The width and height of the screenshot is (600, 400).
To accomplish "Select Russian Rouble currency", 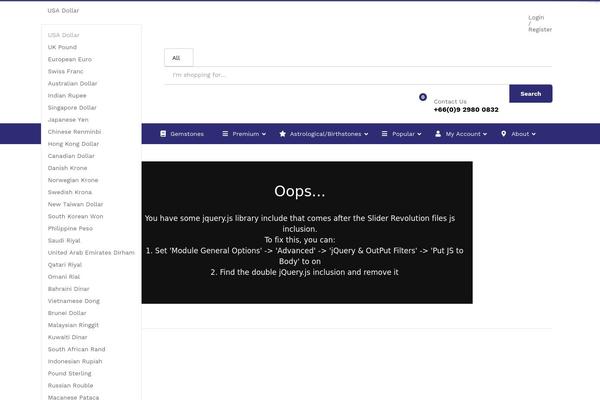I will [x=70, y=385].
